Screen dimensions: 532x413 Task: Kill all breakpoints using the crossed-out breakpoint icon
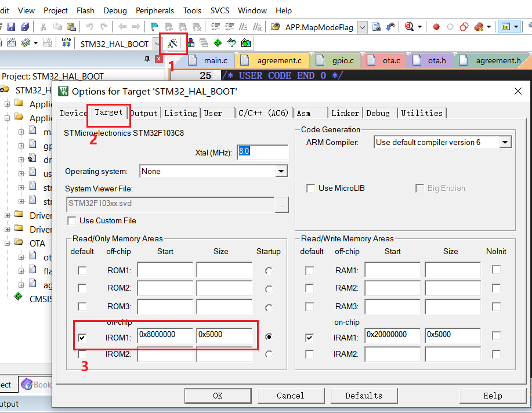tap(479, 26)
